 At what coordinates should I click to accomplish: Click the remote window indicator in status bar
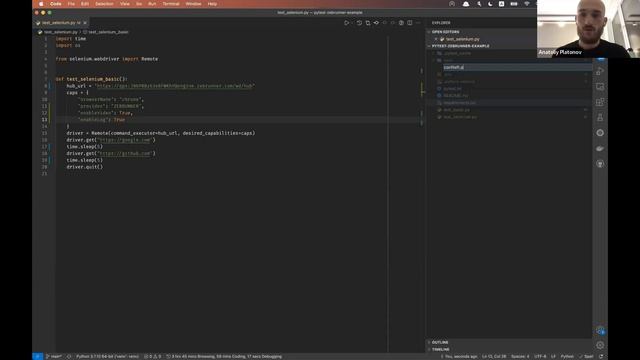[x=37, y=356]
